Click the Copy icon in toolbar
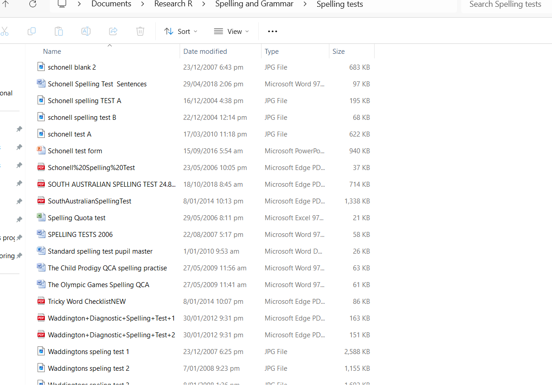The height and width of the screenshot is (392, 552). click(x=32, y=31)
